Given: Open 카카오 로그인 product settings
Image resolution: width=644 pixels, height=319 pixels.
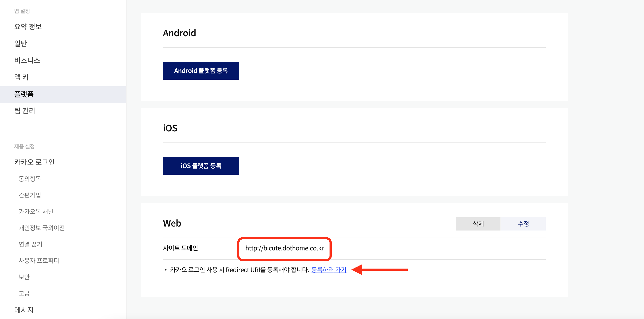Looking at the screenshot, I should 34,162.
